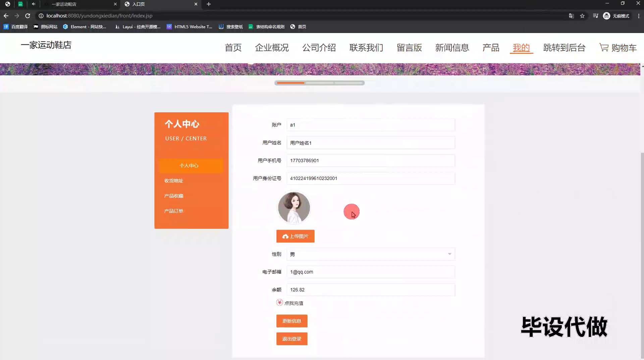The width and height of the screenshot is (644, 360).
Task: Select 我的 nav item
Action: 521,48
